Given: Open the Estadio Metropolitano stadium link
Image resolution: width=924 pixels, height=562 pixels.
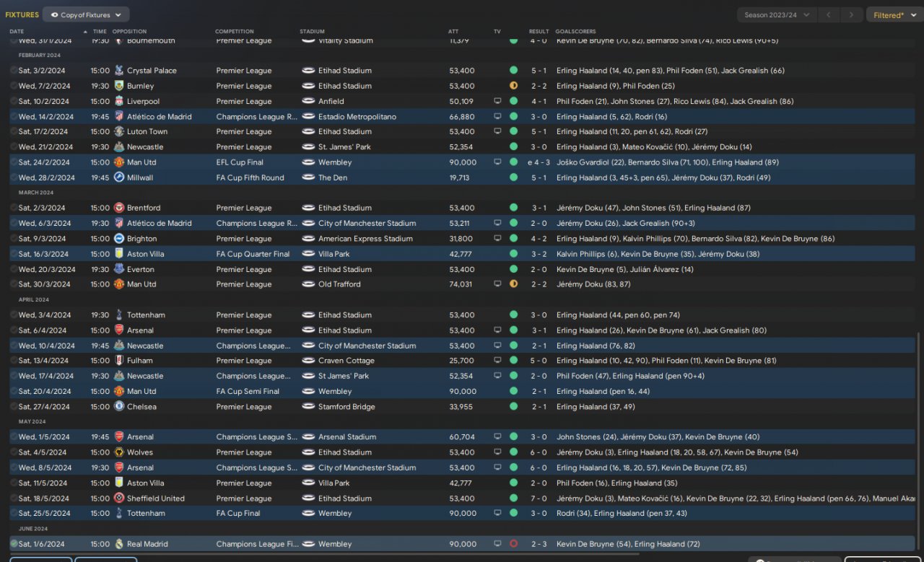Looking at the screenshot, I should (357, 117).
